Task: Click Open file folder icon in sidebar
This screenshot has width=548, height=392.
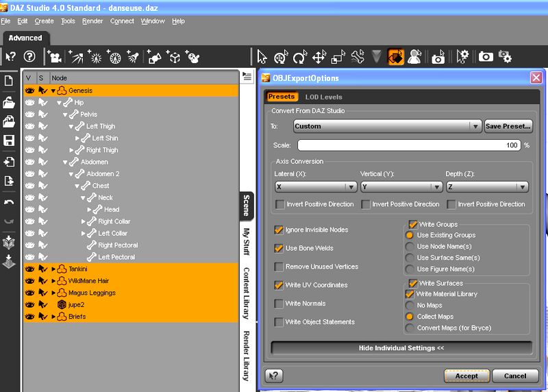Action: 8,103
